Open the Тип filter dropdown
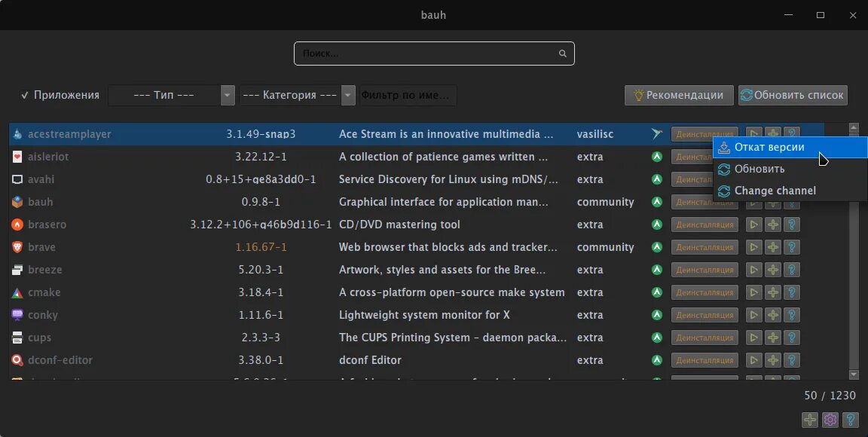 click(172, 95)
